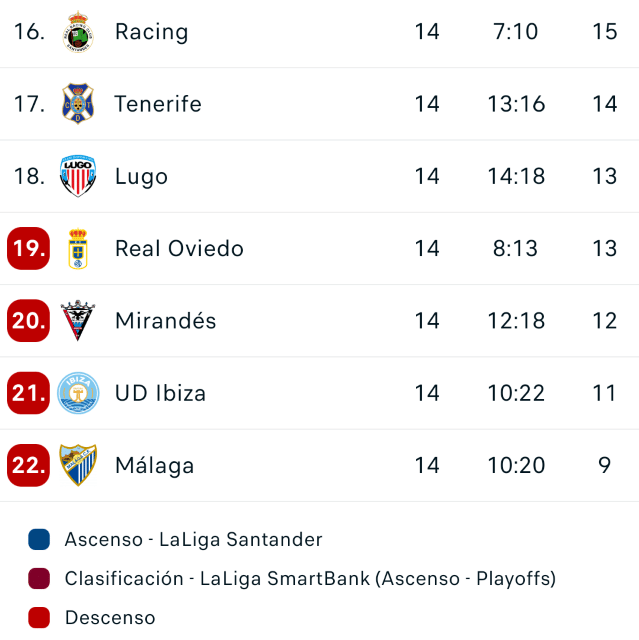Click the red Descenso legend swatch
Viewport: 639px width, 640px height.
point(39,618)
